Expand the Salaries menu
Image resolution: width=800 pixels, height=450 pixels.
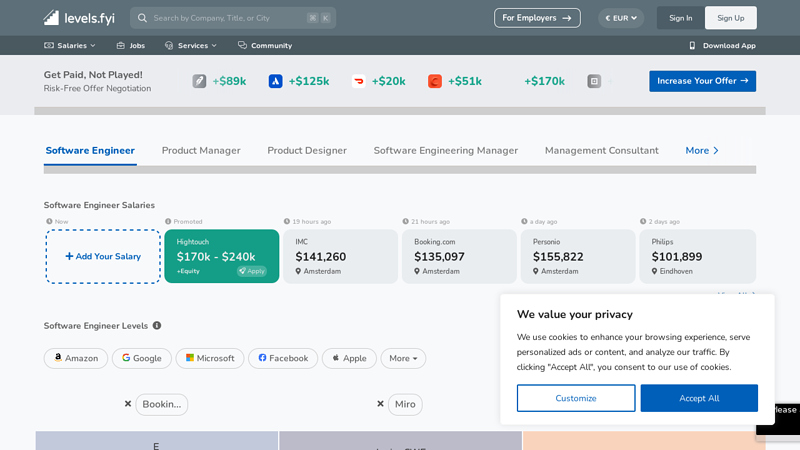pos(70,45)
